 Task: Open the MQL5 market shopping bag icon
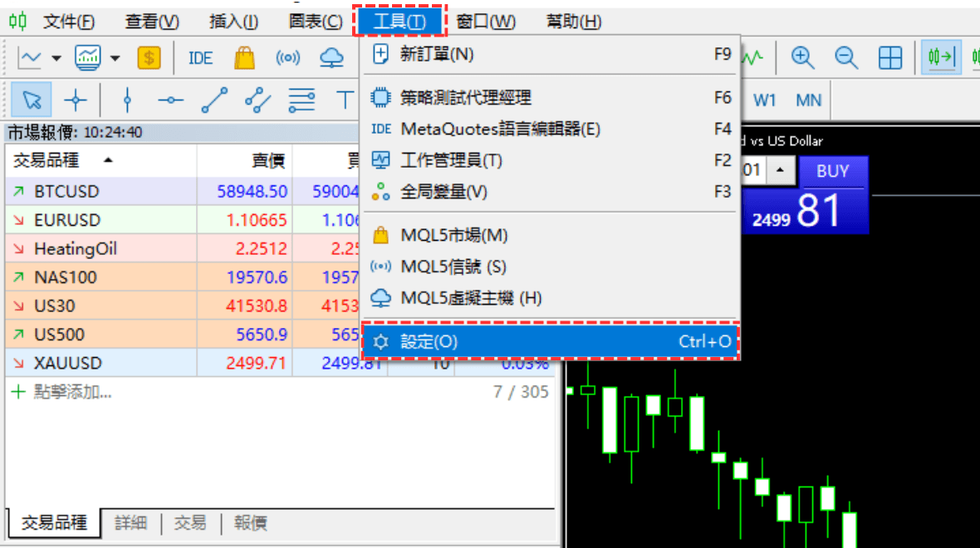click(x=244, y=58)
